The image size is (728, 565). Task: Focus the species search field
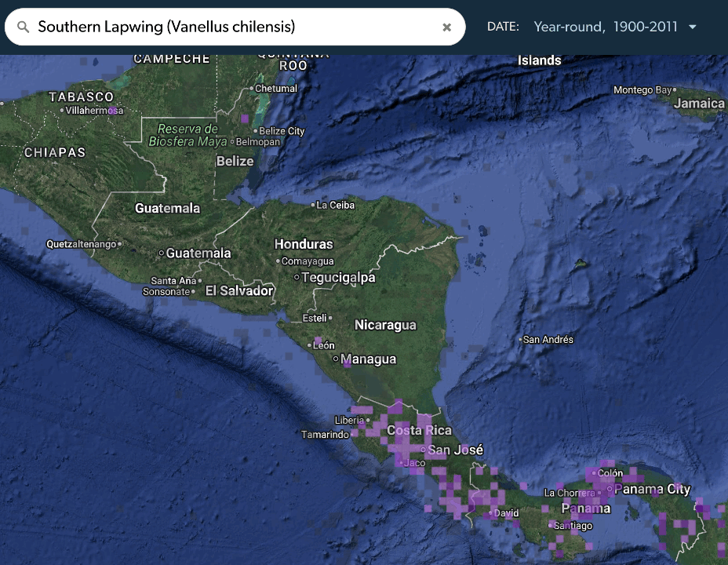coord(235,27)
